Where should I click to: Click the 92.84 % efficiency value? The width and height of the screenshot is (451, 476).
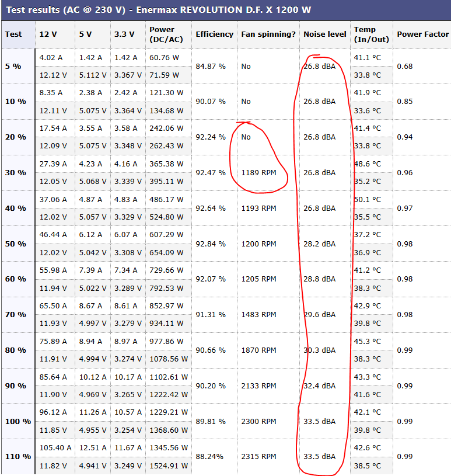[x=211, y=244]
